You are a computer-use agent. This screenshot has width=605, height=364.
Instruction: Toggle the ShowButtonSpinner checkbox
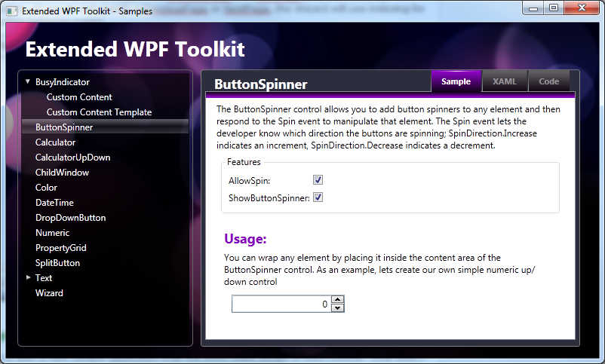[x=318, y=197]
